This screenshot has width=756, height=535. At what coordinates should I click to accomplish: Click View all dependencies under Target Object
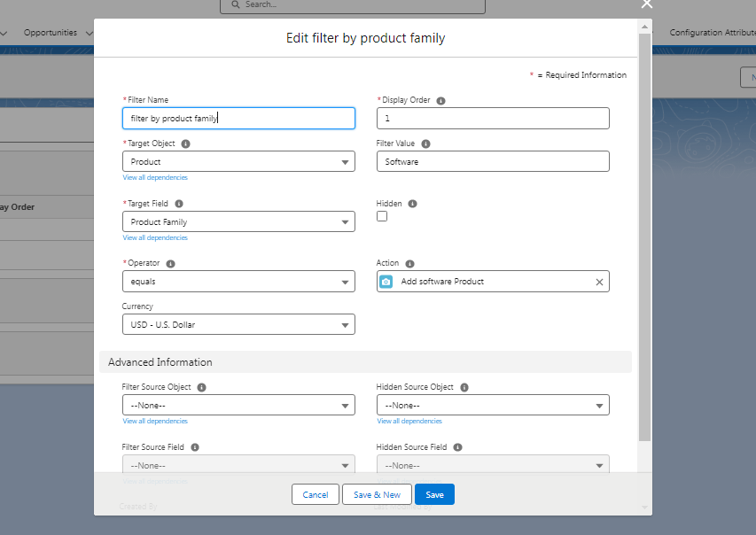[x=155, y=178]
